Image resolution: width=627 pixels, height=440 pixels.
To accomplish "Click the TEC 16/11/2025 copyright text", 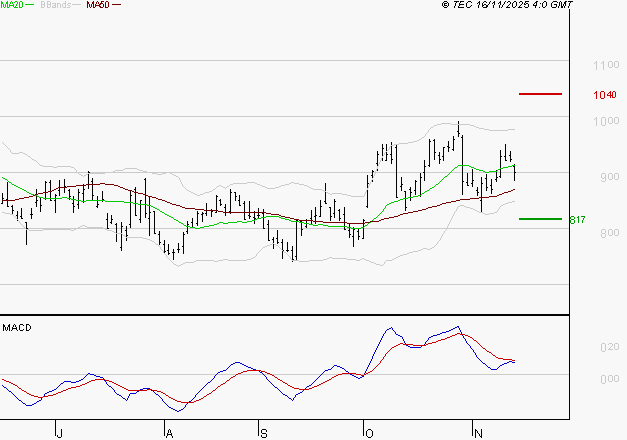I will [507, 5].
